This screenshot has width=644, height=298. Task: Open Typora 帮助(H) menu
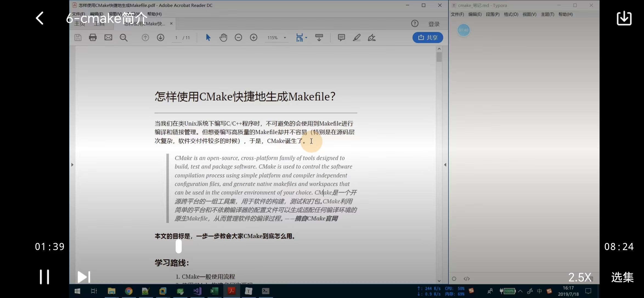tap(566, 14)
